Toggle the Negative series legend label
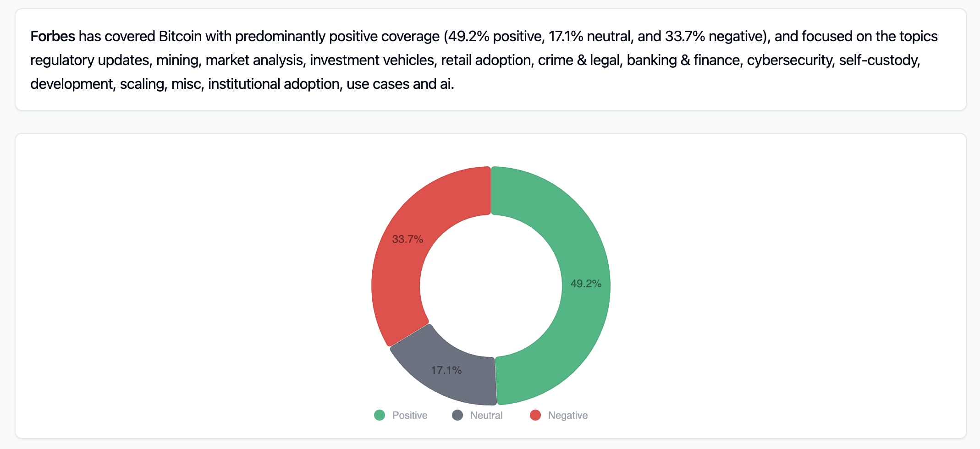Image resolution: width=980 pixels, height=449 pixels. 567,415
